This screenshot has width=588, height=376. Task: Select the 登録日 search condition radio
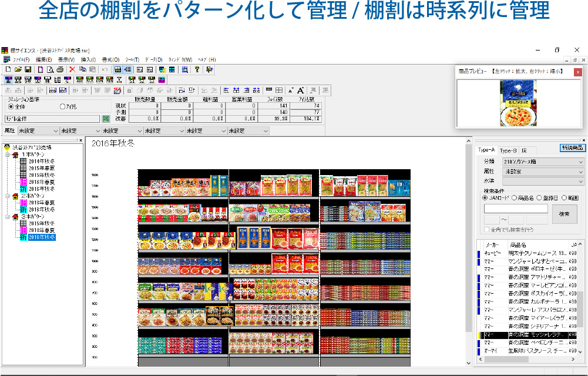point(539,198)
